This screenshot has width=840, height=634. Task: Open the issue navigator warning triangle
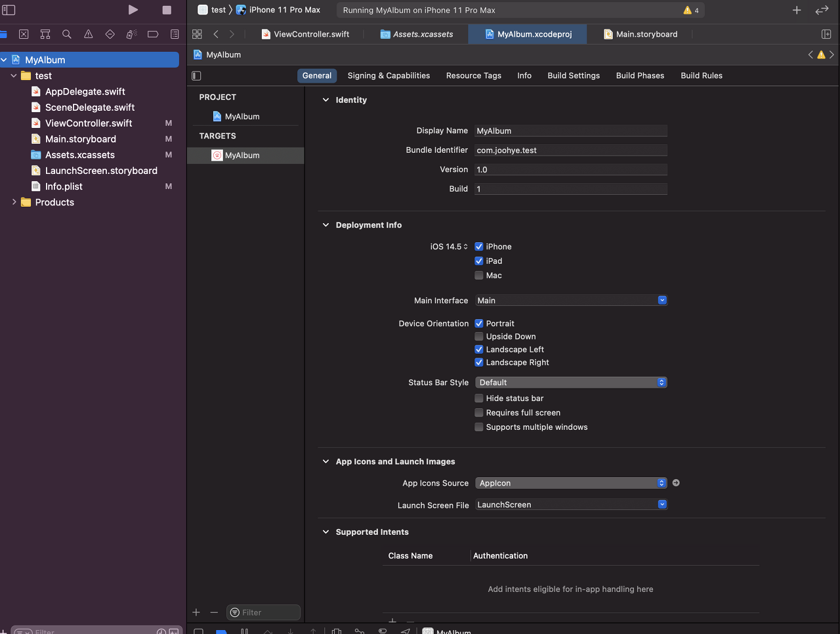point(89,34)
